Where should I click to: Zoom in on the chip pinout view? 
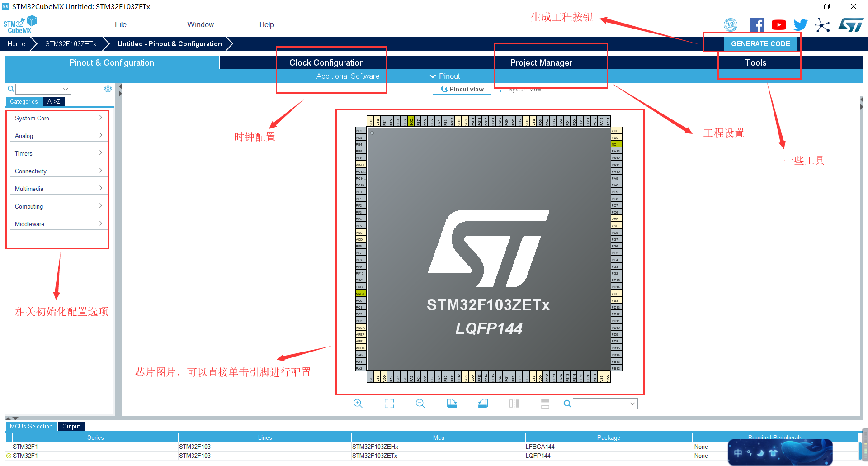[x=358, y=404]
